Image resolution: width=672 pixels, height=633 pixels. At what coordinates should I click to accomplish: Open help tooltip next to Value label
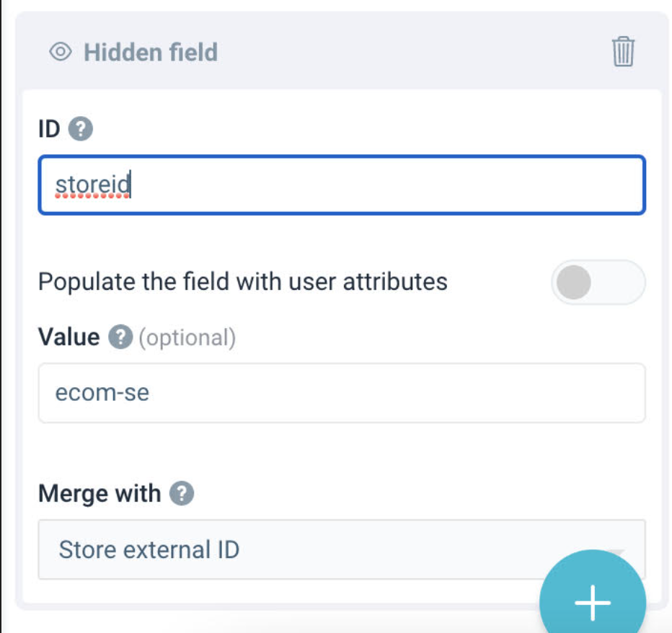pyautogui.click(x=120, y=337)
